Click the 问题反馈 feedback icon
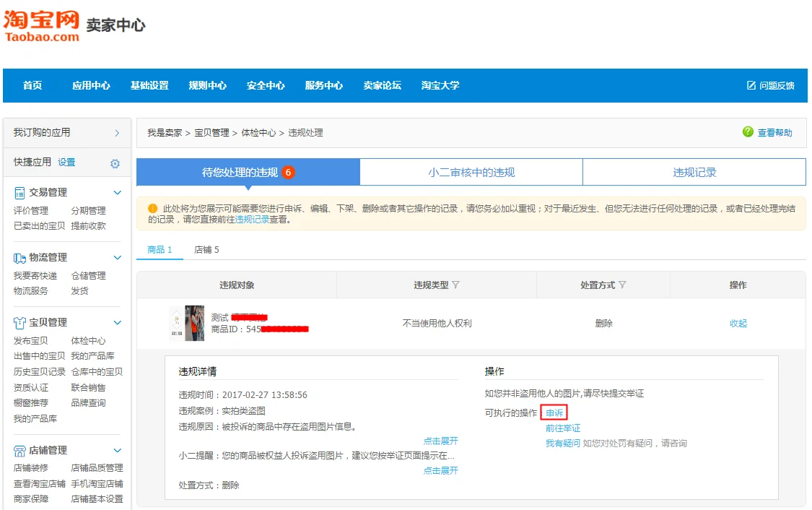 coord(751,85)
